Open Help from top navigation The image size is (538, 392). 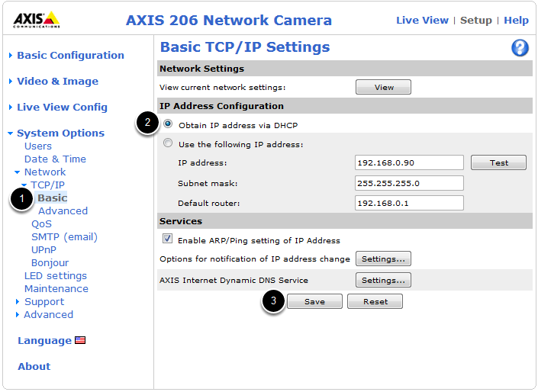pyautogui.click(x=516, y=21)
